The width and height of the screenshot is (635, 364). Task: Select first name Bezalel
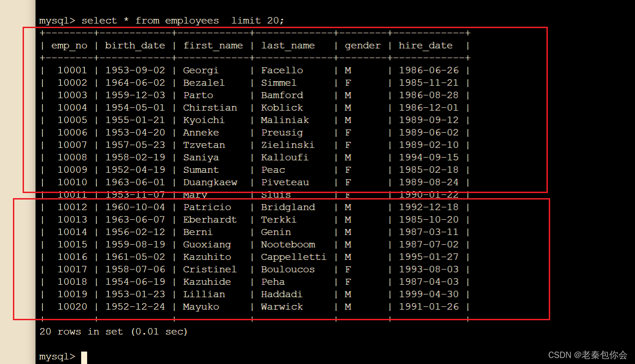pyautogui.click(x=204, y=83)
